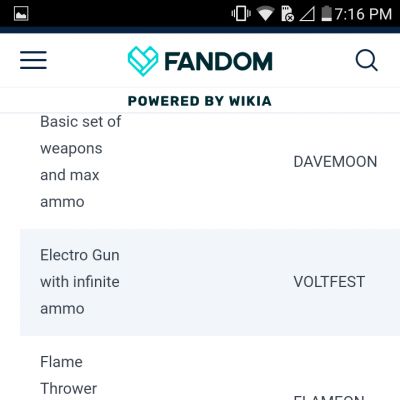Tap the Basic set of weapons description
Viewport: 400px width, 400px height.
pyautogui.click(x=80, y=162)
